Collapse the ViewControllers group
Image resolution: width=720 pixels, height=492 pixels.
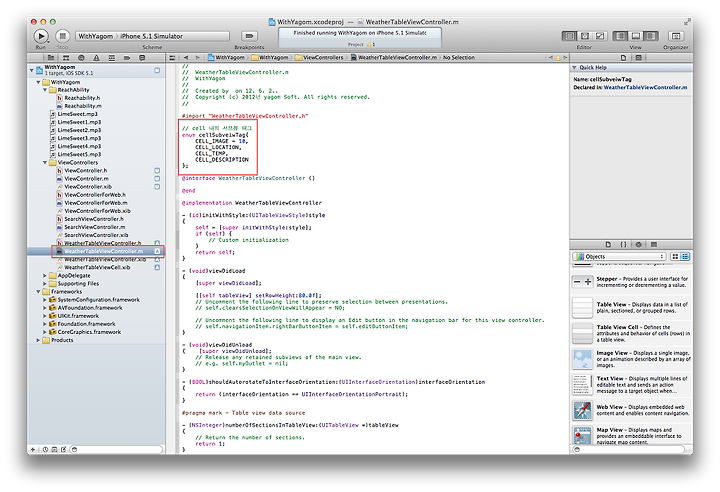click(x=45, y=163)
